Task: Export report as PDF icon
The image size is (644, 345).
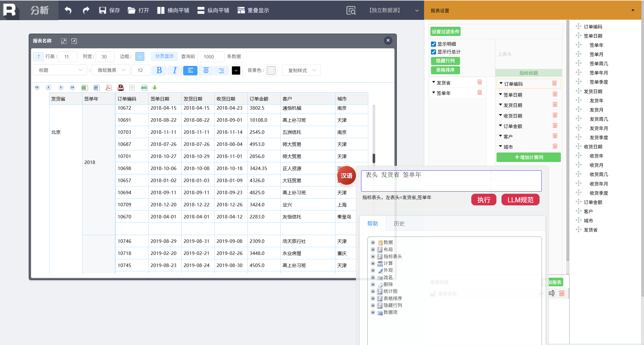Action: (108, 87)
